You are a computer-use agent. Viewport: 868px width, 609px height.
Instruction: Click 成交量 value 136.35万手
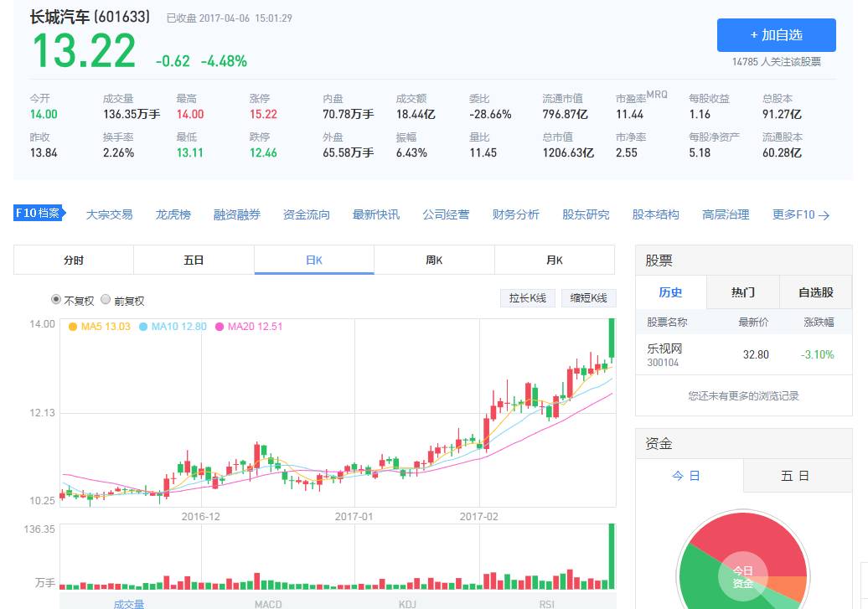[132, 114]
